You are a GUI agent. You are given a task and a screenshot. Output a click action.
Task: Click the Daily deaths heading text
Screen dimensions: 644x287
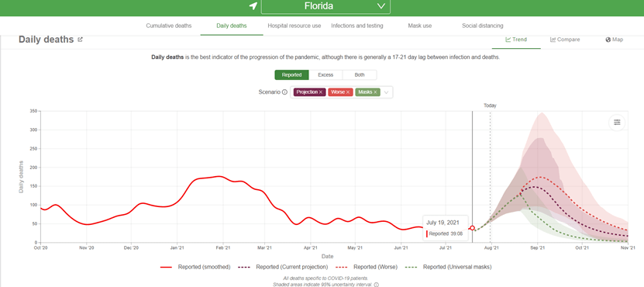(46, 40)
